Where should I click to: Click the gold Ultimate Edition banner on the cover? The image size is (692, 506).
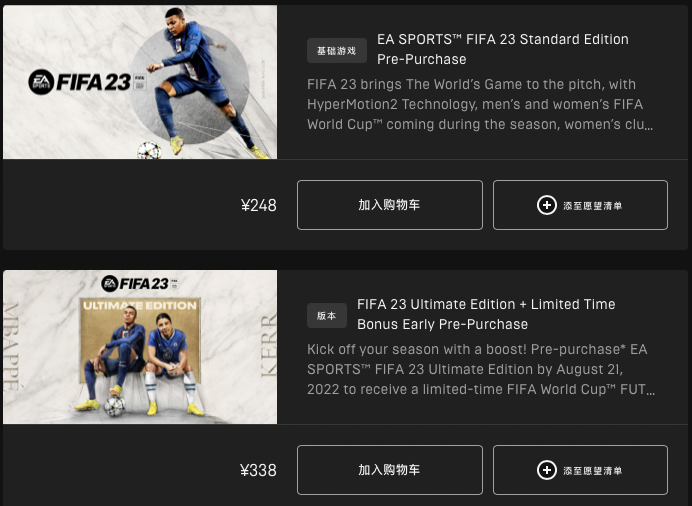139,304
